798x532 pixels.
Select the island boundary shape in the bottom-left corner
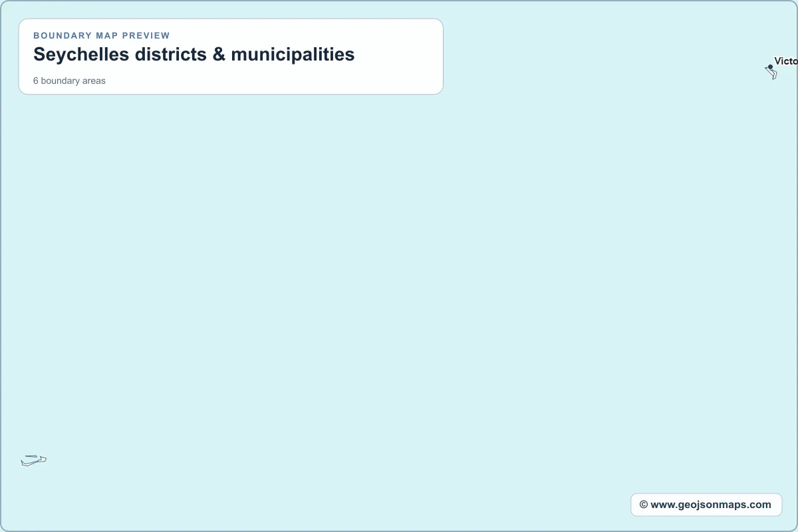(34, 460)
